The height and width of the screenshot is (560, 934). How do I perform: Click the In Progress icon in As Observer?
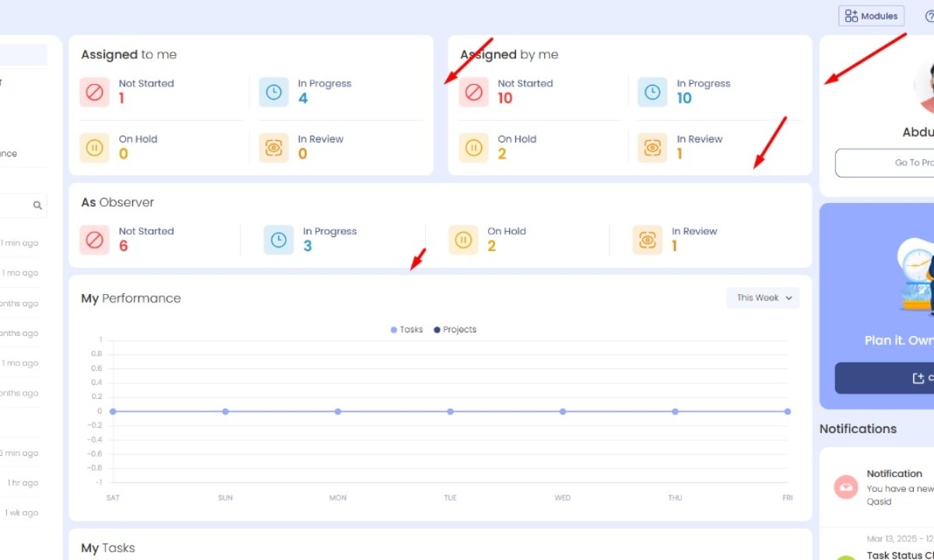279,240
